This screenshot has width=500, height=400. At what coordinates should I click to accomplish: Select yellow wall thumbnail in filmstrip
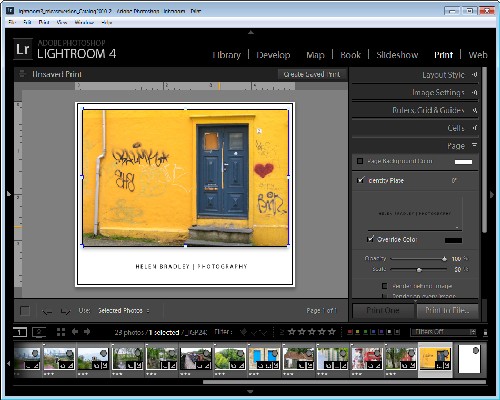coord(435,359)
